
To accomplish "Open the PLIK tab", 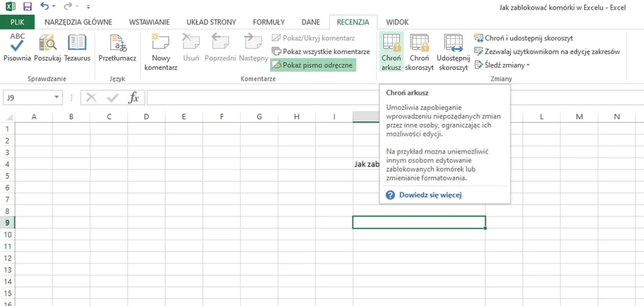I will [x=17, y=22].
